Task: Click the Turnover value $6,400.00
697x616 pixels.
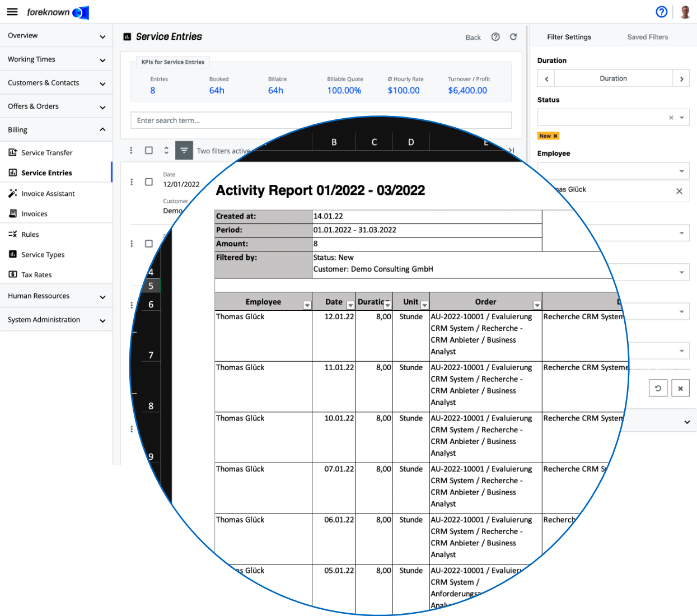Action: [x=467, y=91]
